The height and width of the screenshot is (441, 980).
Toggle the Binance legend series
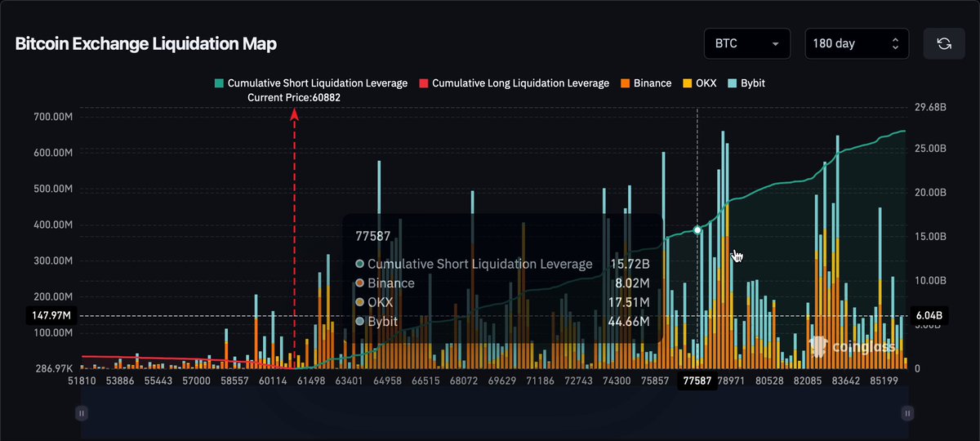click(646, 83)
